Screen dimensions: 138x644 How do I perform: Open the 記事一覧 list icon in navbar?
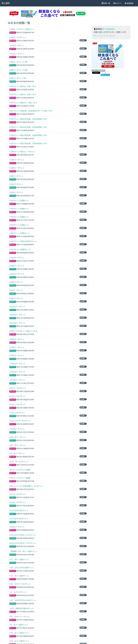pos(106,3)
